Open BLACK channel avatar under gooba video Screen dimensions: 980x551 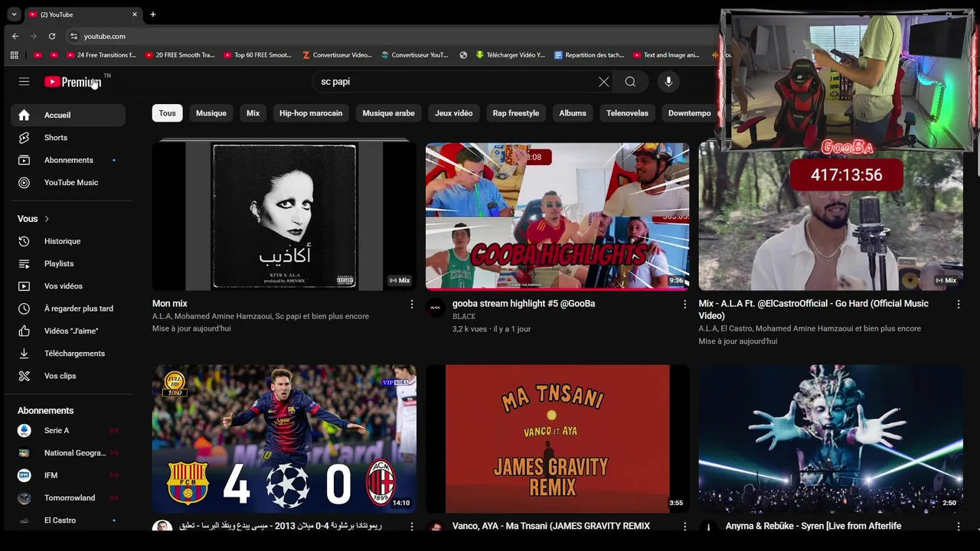click(435, 308)
